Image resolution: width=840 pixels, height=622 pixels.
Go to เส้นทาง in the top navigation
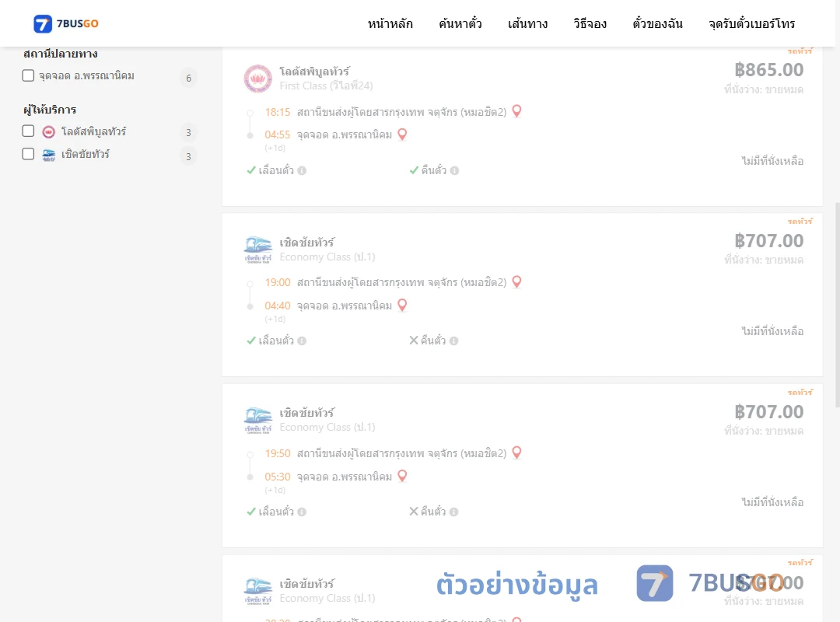click(x=527, y=23)
